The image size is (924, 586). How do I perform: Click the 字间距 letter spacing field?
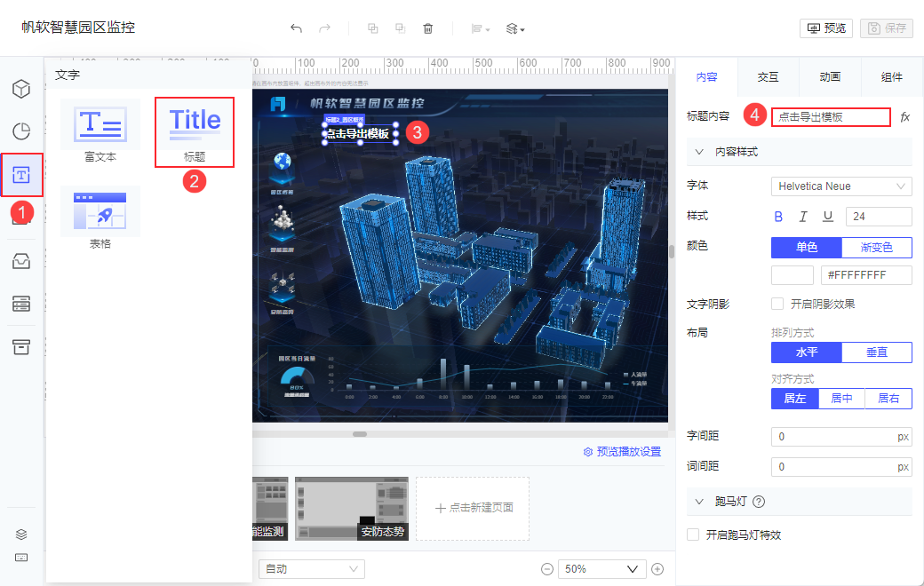841,437
